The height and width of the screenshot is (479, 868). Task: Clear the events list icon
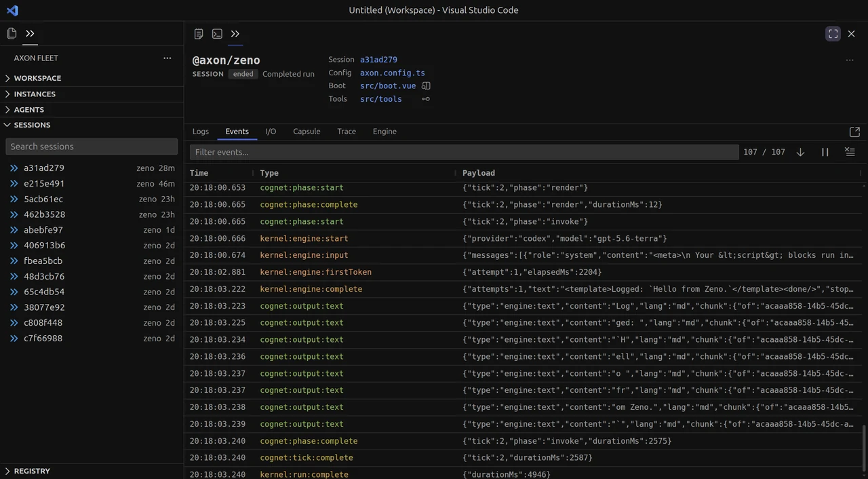[x=850, y=152]
